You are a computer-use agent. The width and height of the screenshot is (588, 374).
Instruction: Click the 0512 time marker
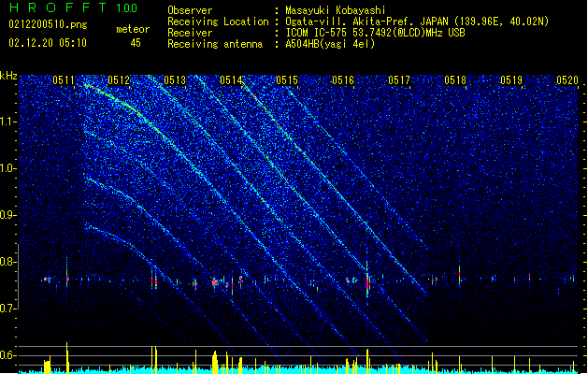pos(119,80)
